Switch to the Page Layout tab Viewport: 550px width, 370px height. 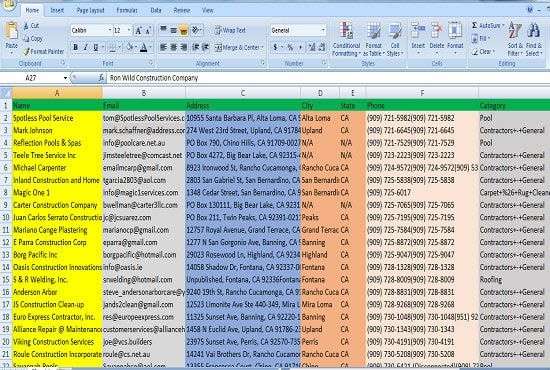pyautogui.click(x=90, y=11)
